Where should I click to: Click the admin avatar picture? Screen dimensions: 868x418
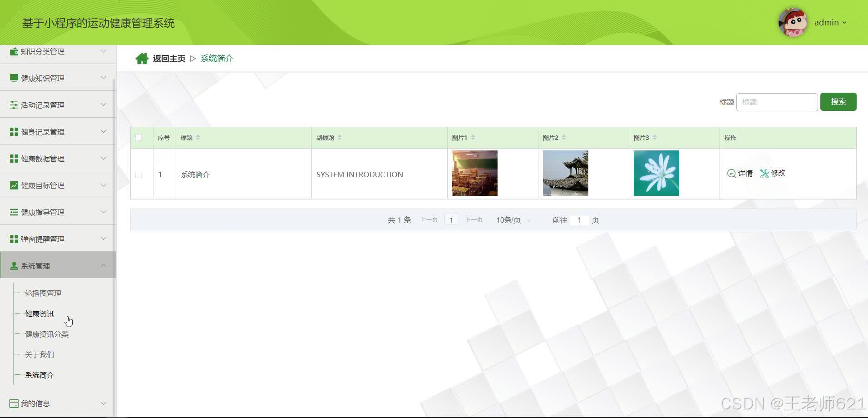(793, 22)
